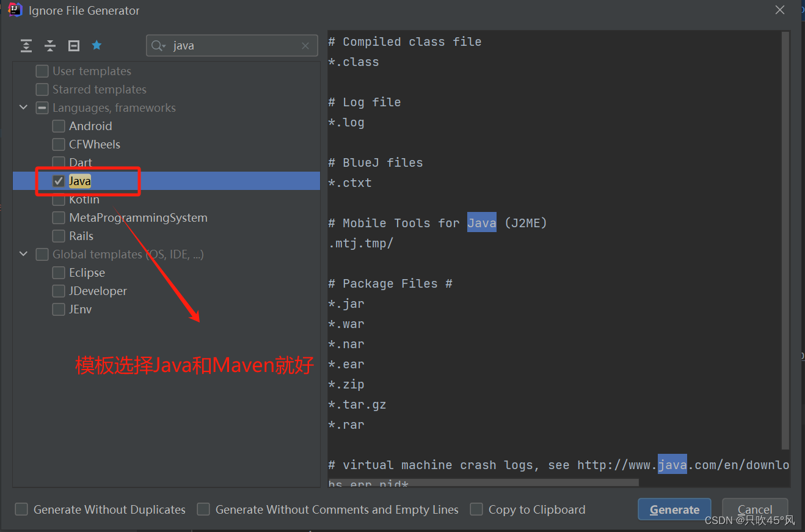Uncheck the Java template checkbox
The image size is (805, 532).
(59, 181)
